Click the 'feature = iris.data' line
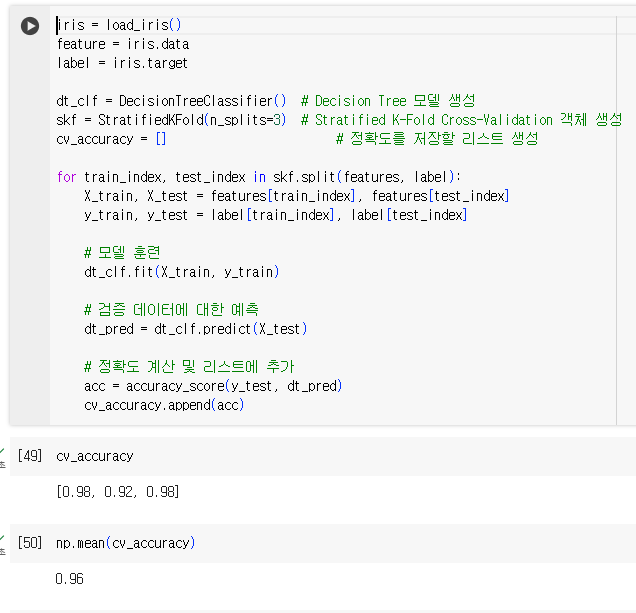Screen dimensions: 636x613 tap(123, 44)
